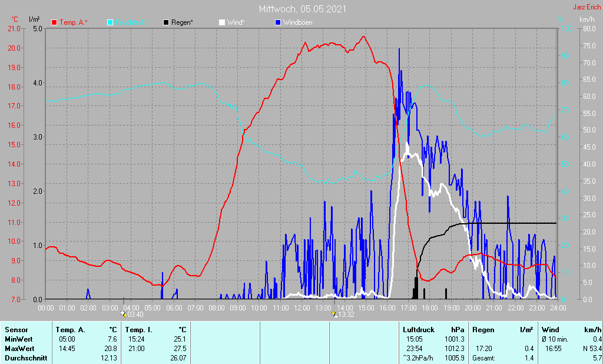Click the 'Regen*' legend label
603x364 pixels.
(x=182, y=23)
